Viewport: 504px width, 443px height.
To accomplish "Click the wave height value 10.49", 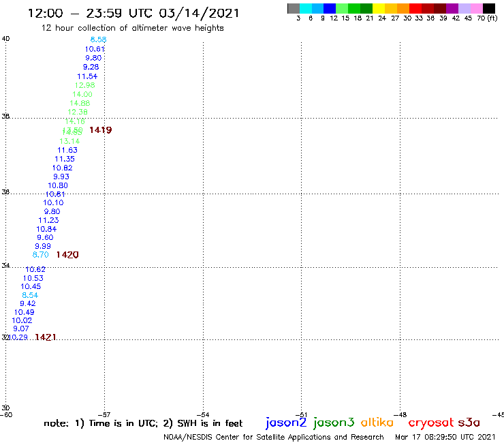I will tap(24, 312).
